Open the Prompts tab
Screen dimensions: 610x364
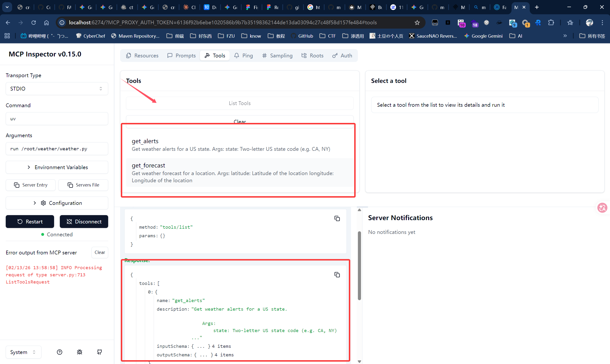click(182, 56)
